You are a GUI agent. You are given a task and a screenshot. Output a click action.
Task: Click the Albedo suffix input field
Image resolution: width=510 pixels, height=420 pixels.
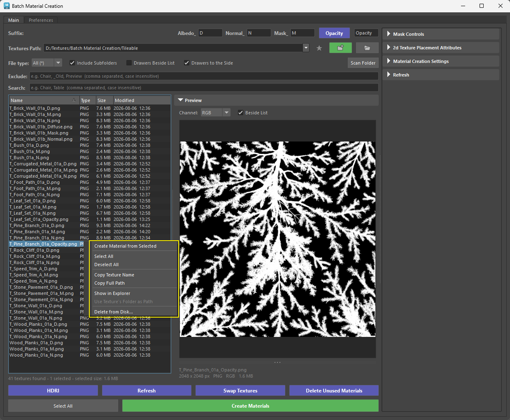tap(210, 33)
